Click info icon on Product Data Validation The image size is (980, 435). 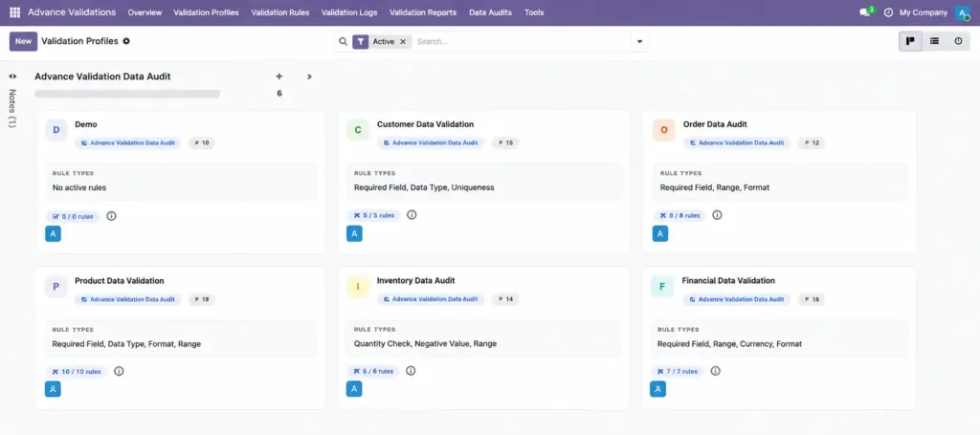pyautogui.click(x=119, y=371)
